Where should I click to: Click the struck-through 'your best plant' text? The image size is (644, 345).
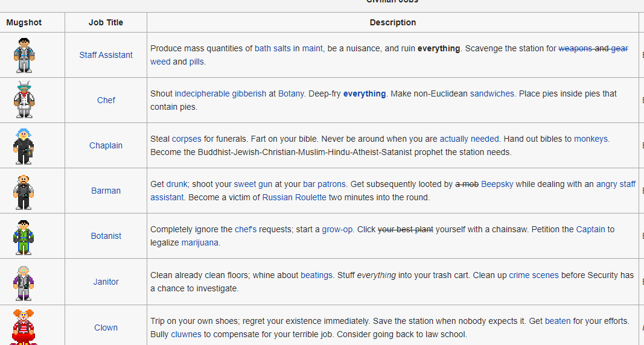406,229
